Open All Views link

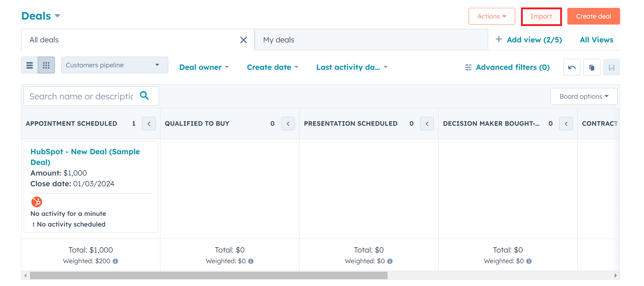[x=597, y=40]
